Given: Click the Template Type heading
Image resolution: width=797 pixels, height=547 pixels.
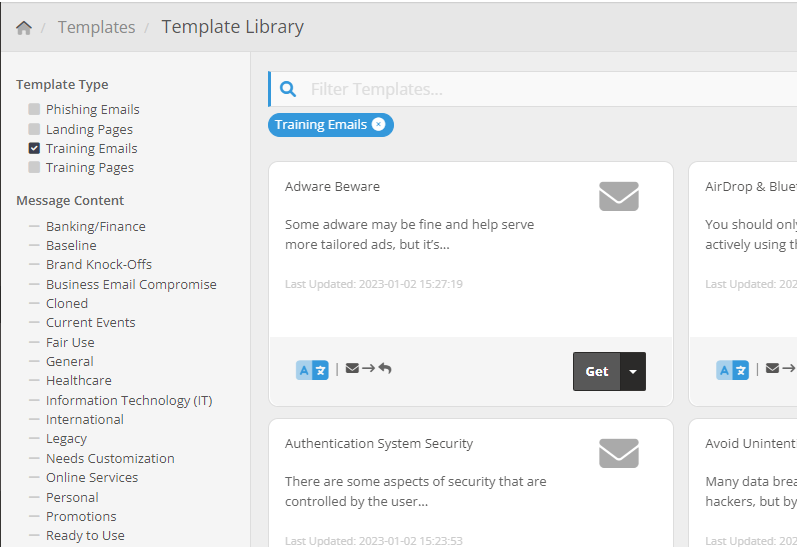Looking at the screenshot, I should 62,84.
